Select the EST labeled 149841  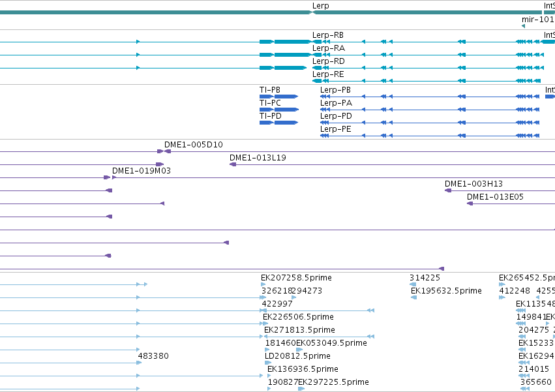point(531,317)
